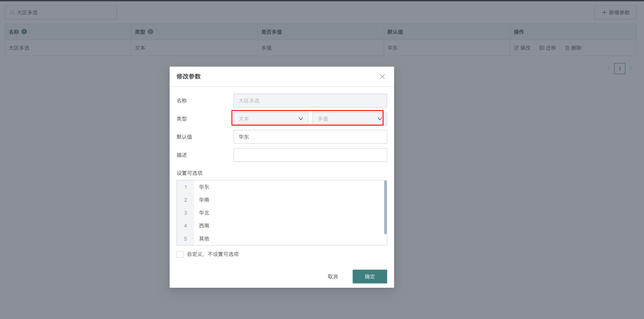Click the 默认值 input field containing 华东
Image resolution: width=644 pixels, height=319 pixels.
pyautogui.click(x=310, y=137)
